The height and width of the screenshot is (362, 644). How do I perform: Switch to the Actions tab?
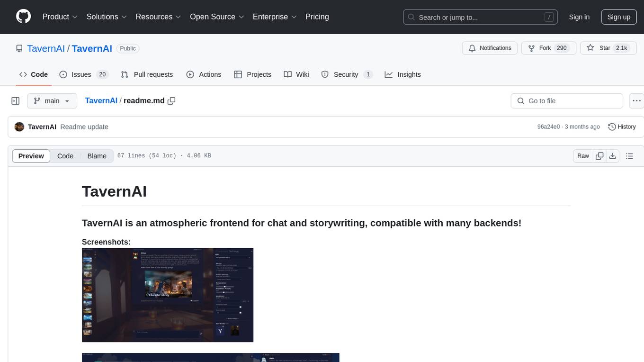click(x=204, y=74)
